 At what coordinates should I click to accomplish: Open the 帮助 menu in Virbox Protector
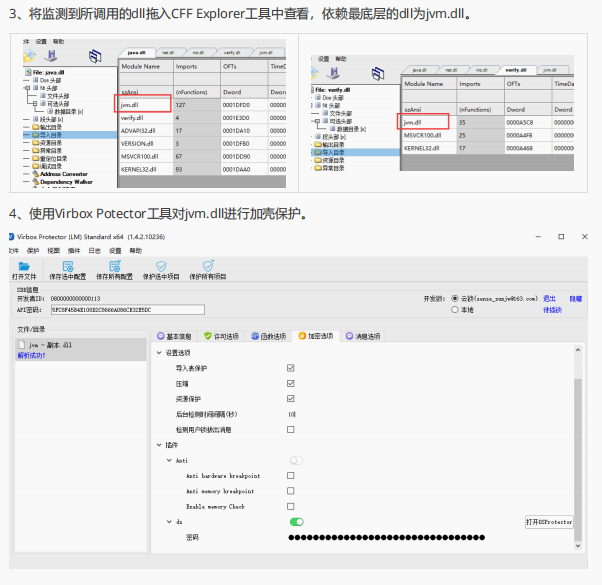coord(136,251)
